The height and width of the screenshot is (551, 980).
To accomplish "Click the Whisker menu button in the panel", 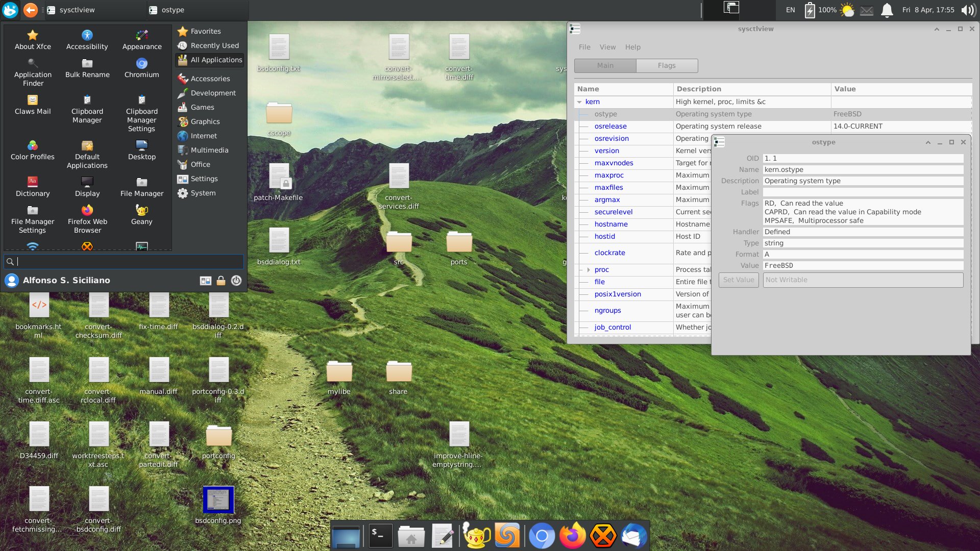I will coord(10,10).
